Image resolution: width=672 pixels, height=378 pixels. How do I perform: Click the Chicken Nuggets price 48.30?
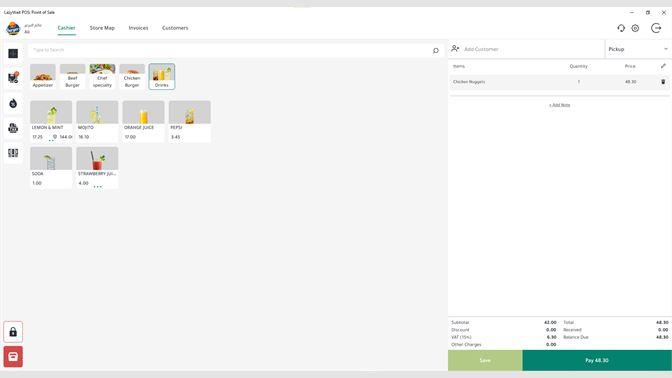(630, 82)
